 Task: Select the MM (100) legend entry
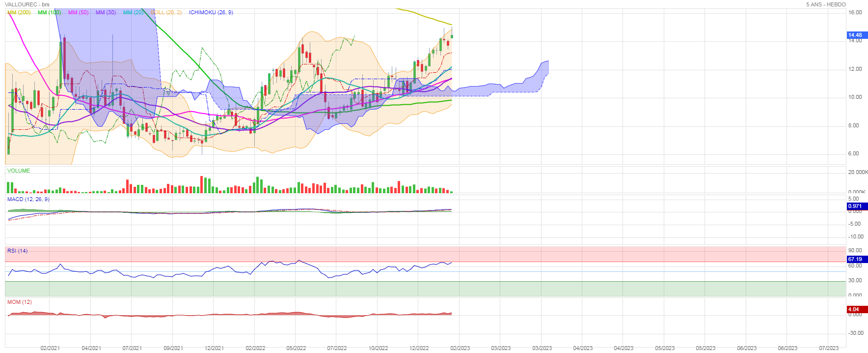tap(49, 12)
